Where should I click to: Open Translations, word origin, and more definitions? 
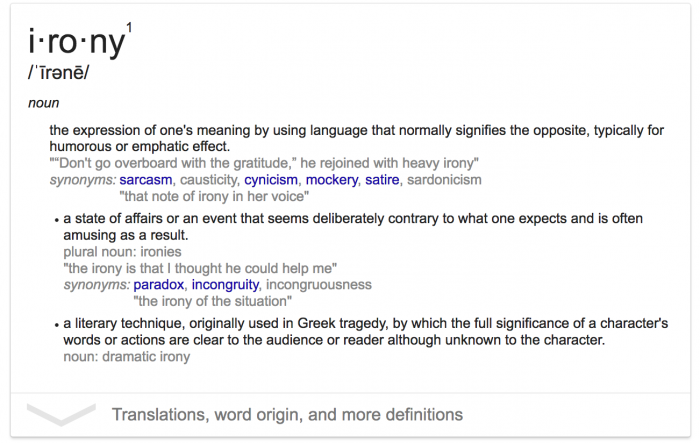point(287,414)
